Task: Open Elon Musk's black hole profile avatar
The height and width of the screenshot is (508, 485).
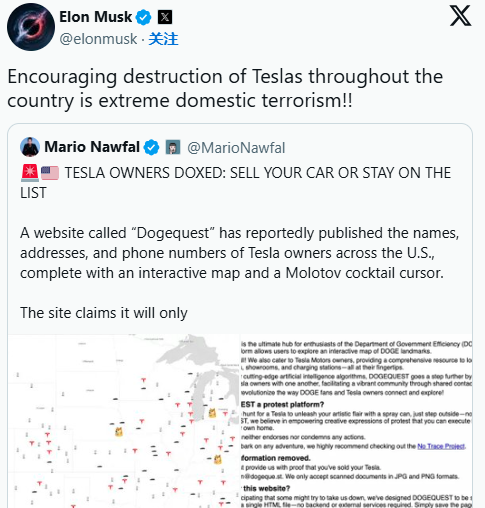Action: [x=31, y=27]
